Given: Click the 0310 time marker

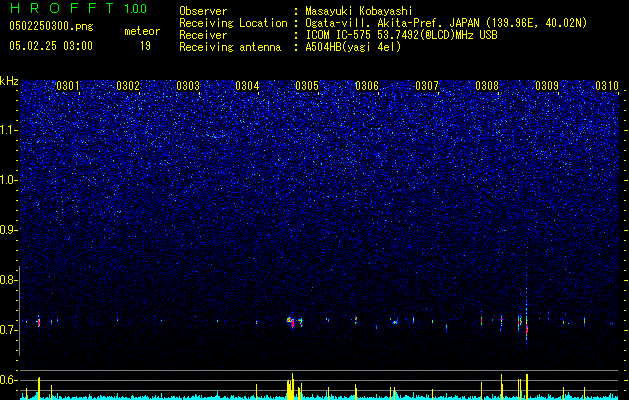Looking at the screenshot, I should pos(607,86).
